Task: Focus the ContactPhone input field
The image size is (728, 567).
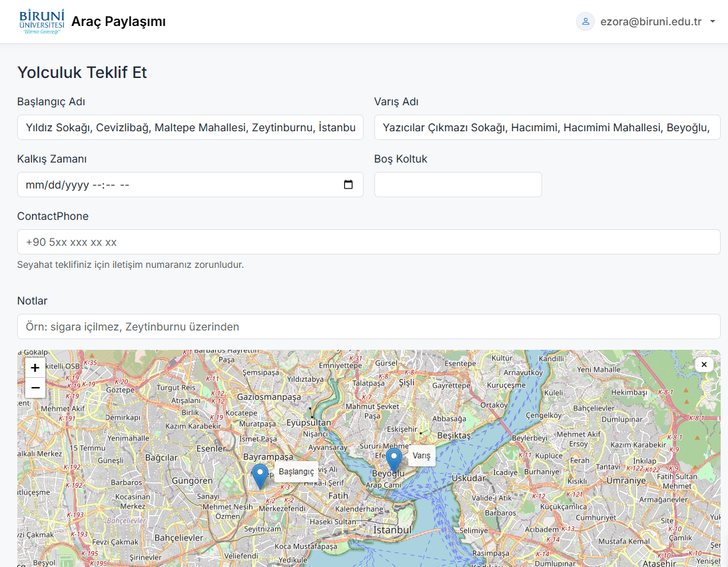Action: pyautogui.click(x=368, y=241)
